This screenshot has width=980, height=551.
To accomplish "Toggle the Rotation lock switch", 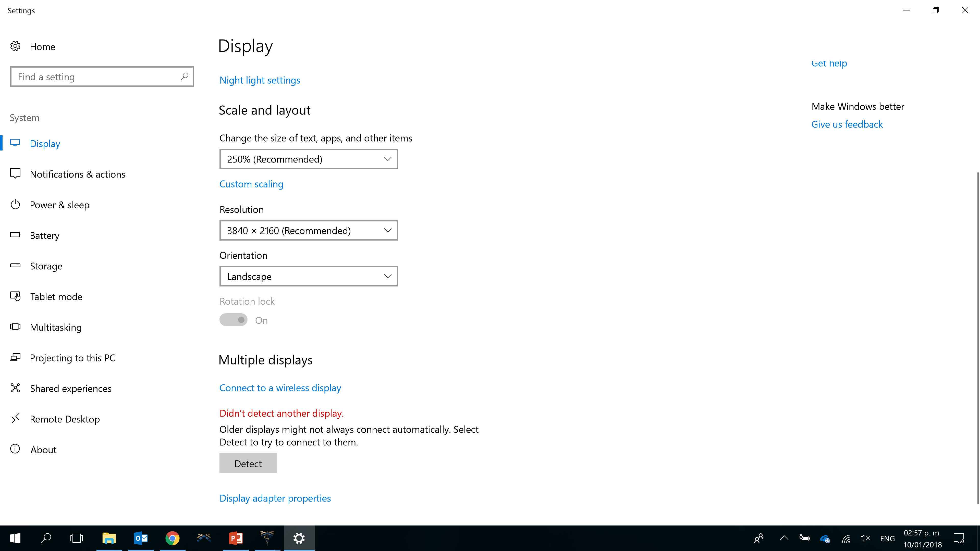I will (x=233, y=320).
